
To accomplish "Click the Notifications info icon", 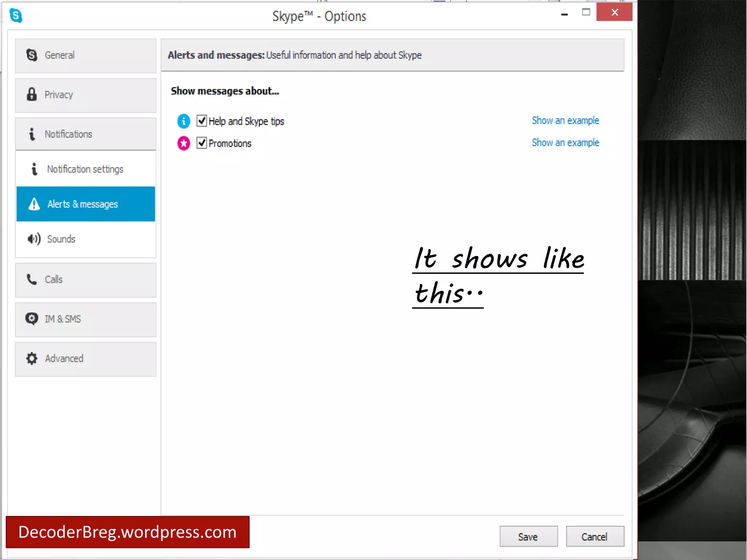I will [x=32, y=134].
